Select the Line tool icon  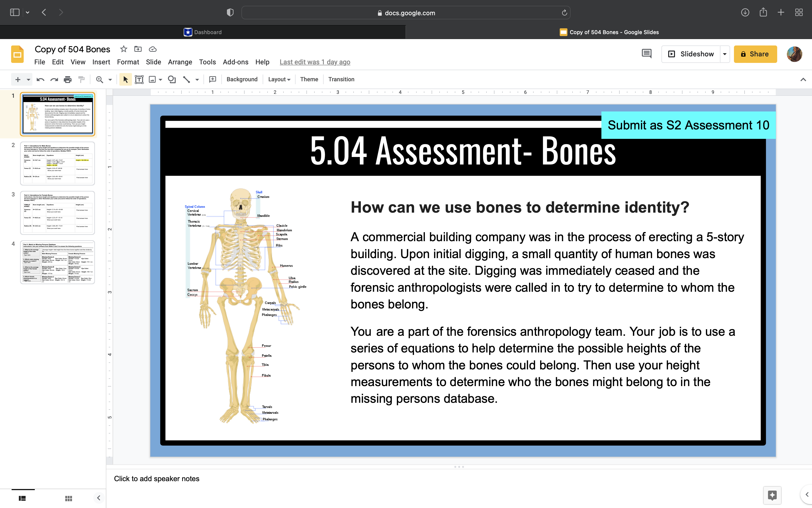(x=187, y=79)
